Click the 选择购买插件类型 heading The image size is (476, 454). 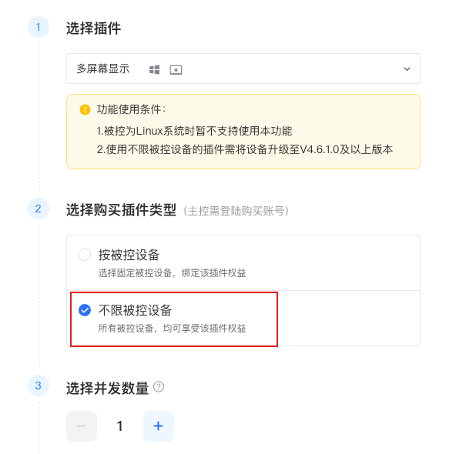[121, 210]
